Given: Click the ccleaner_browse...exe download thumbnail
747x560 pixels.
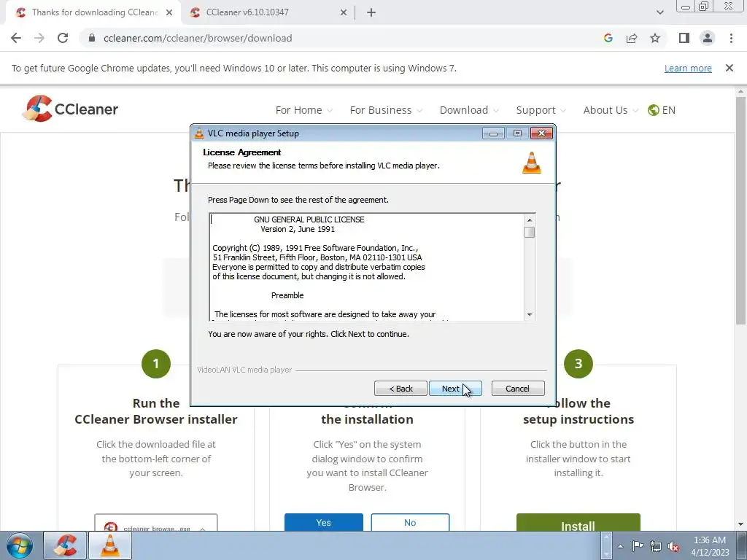Looking at the screenshot, I should 156,524.
